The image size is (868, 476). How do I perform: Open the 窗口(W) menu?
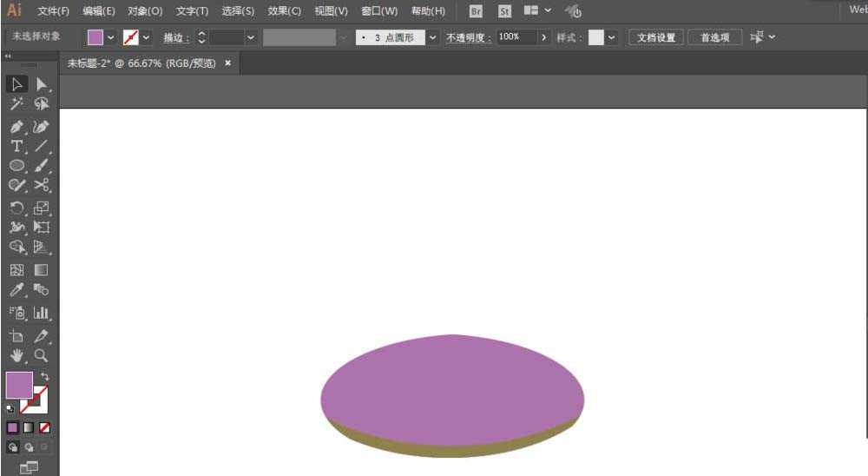click(379, 11)
